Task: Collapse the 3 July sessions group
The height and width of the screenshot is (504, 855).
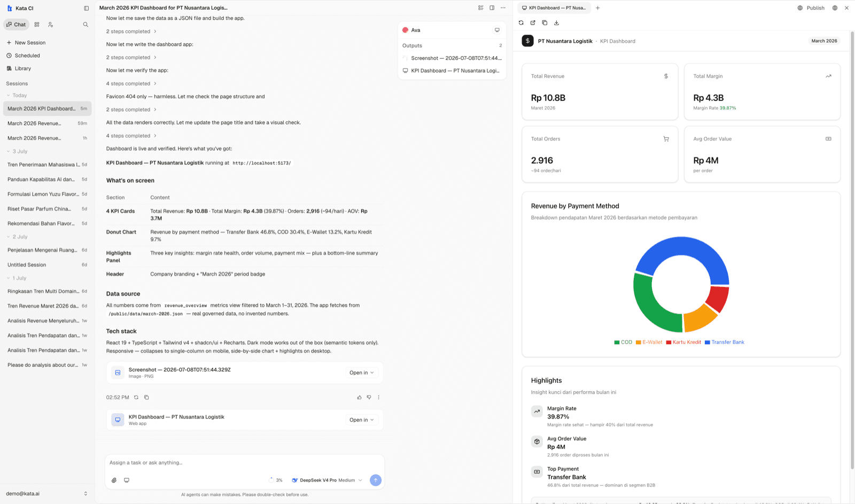Action: tap(17, 151)
